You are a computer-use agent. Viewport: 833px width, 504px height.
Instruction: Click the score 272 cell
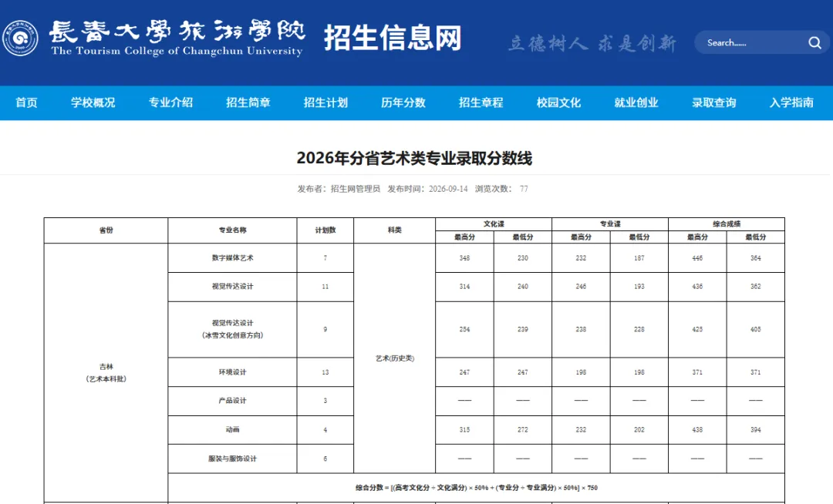tap(523, 430)
